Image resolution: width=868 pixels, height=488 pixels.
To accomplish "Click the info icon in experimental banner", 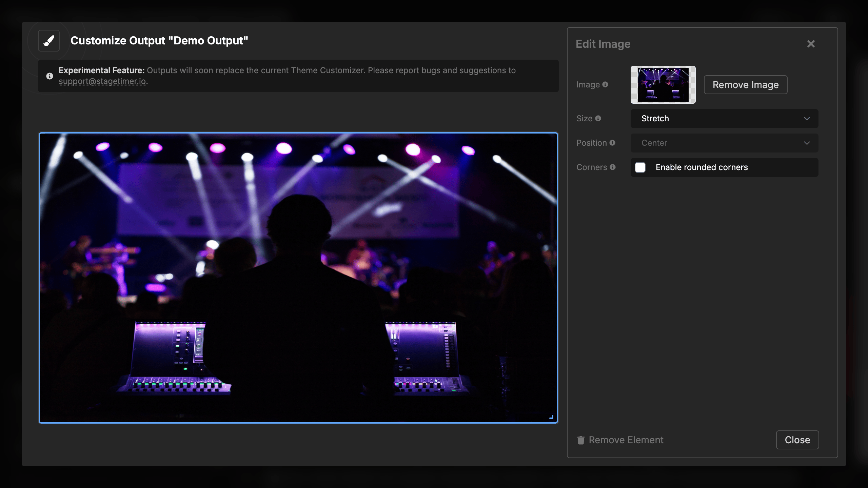I will 50,76.
